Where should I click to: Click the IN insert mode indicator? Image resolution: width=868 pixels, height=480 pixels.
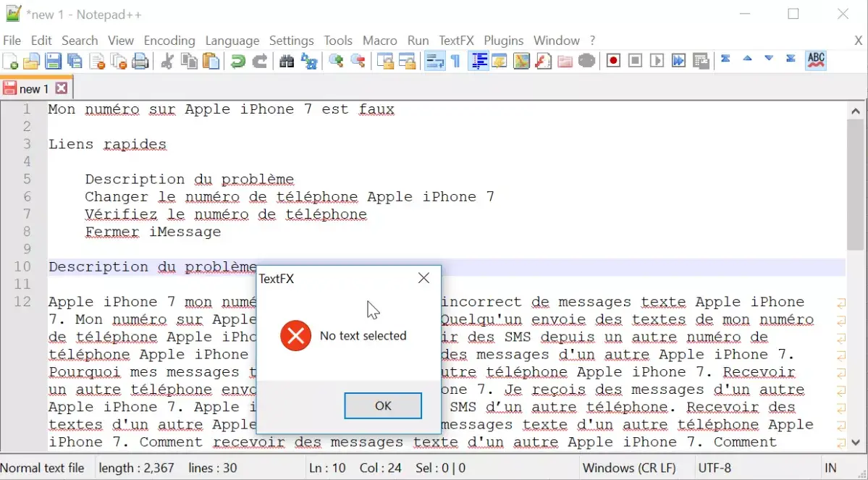830,468
